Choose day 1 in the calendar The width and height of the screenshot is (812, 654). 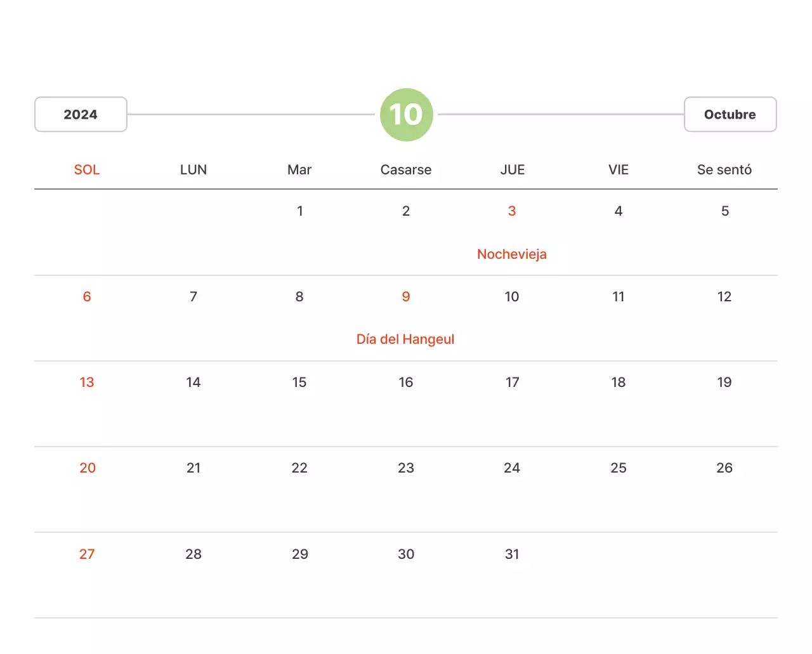click(x=300, y=211)
